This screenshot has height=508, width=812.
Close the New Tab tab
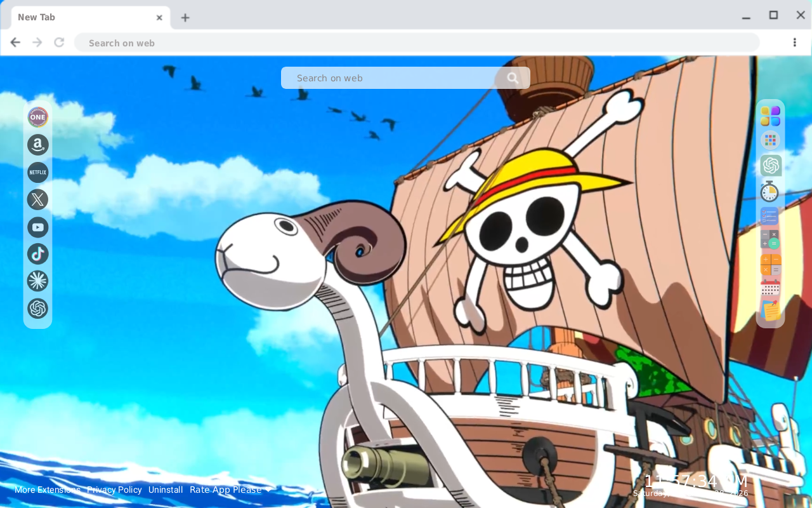coord(159,18)
